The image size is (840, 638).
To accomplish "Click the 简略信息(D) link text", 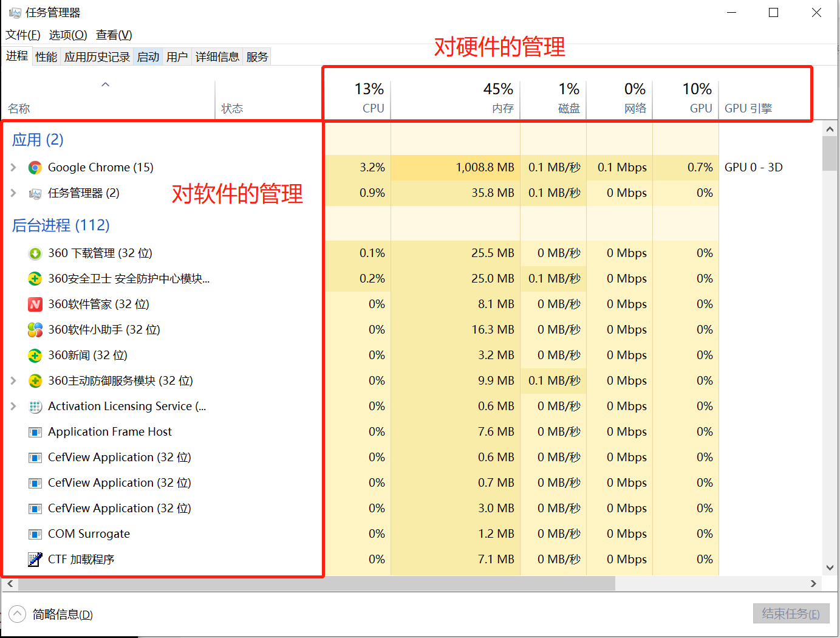I will coord(63,614).
